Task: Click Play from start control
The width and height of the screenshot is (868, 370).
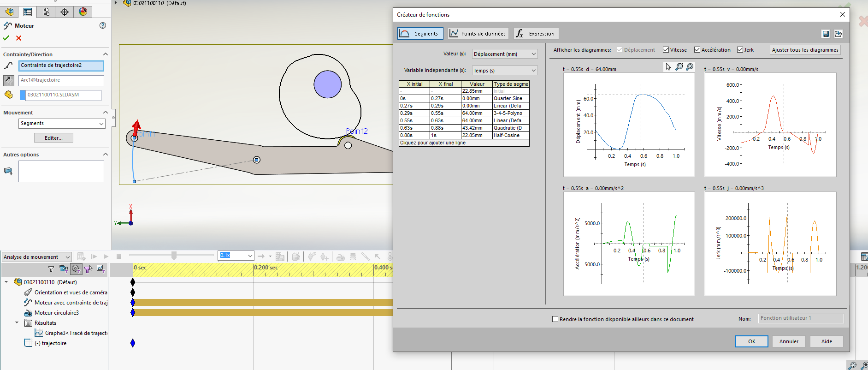Action: click(x=94, y=257)
